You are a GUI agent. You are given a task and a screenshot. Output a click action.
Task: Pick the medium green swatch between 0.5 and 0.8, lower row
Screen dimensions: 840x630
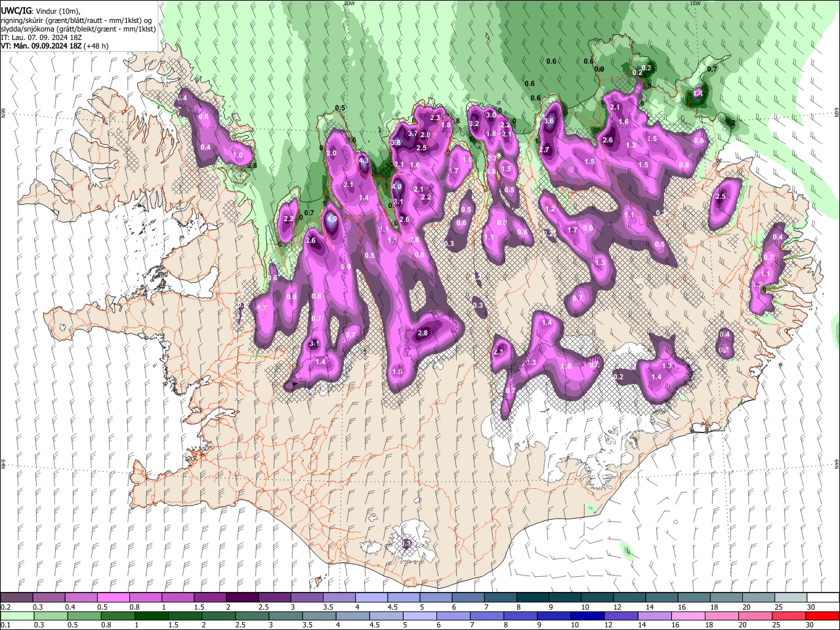point(84,616)
